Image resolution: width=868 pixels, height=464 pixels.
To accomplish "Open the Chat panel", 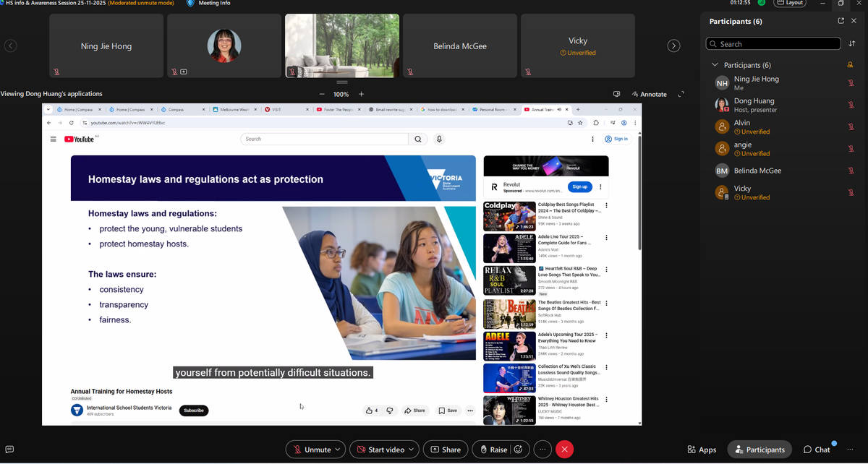I will click(x=817, y=450).
